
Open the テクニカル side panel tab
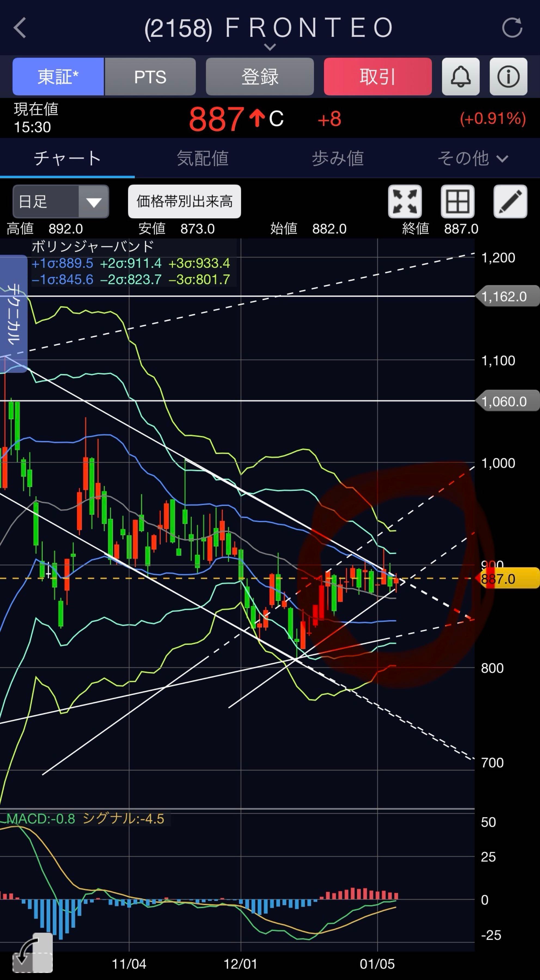[x=14, y=314]
